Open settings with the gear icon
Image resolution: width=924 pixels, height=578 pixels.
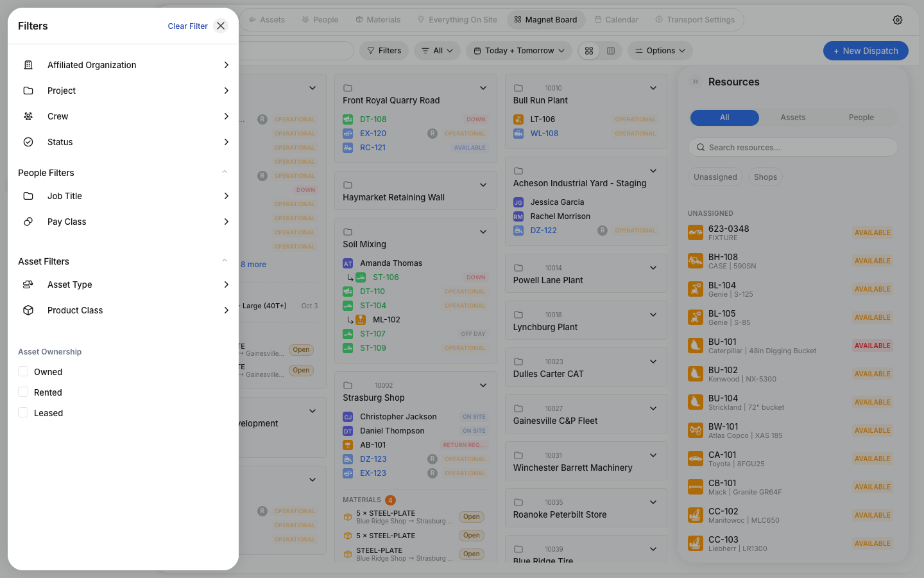898,20
